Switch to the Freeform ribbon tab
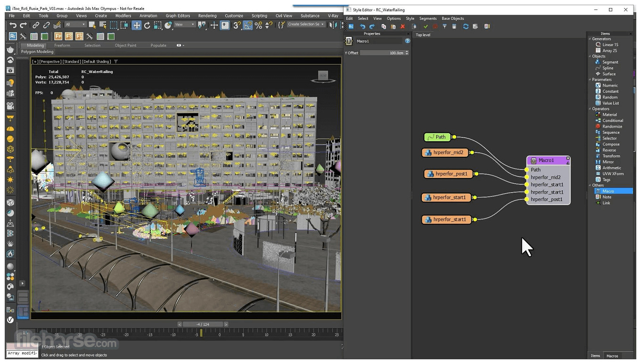The width and height of the screenshot is (641, 364). point(62,46)
